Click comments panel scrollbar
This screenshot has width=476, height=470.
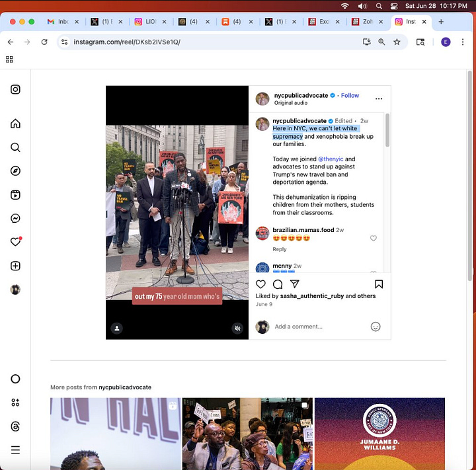point(387,131)
